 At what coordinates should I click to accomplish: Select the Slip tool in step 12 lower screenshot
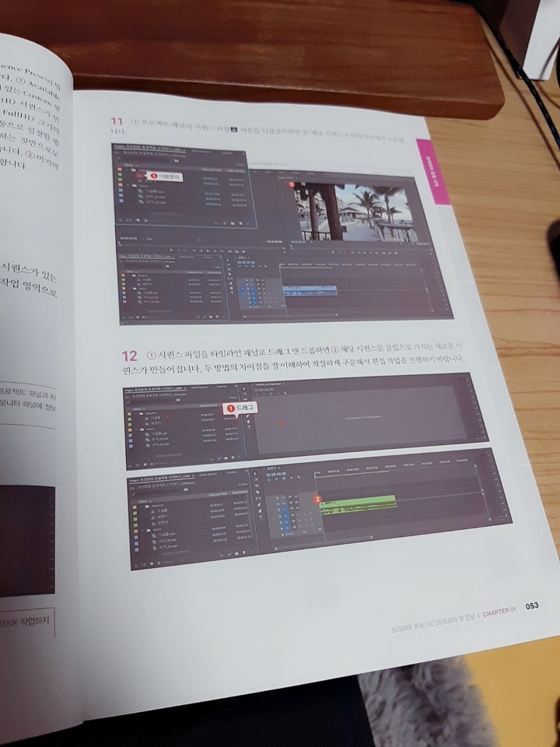(x=258, y=498)
